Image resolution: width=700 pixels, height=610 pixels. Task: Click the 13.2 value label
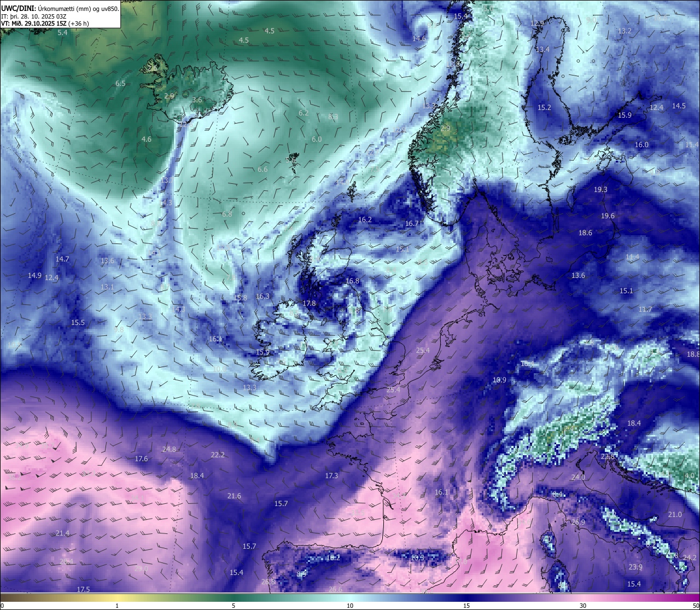point(625,31)
